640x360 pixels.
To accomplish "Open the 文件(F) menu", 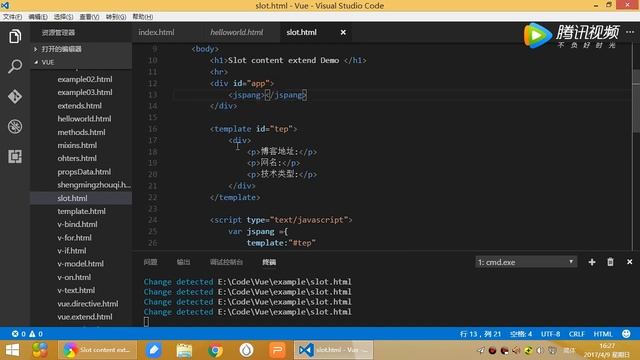I will (x=12, y=17).
